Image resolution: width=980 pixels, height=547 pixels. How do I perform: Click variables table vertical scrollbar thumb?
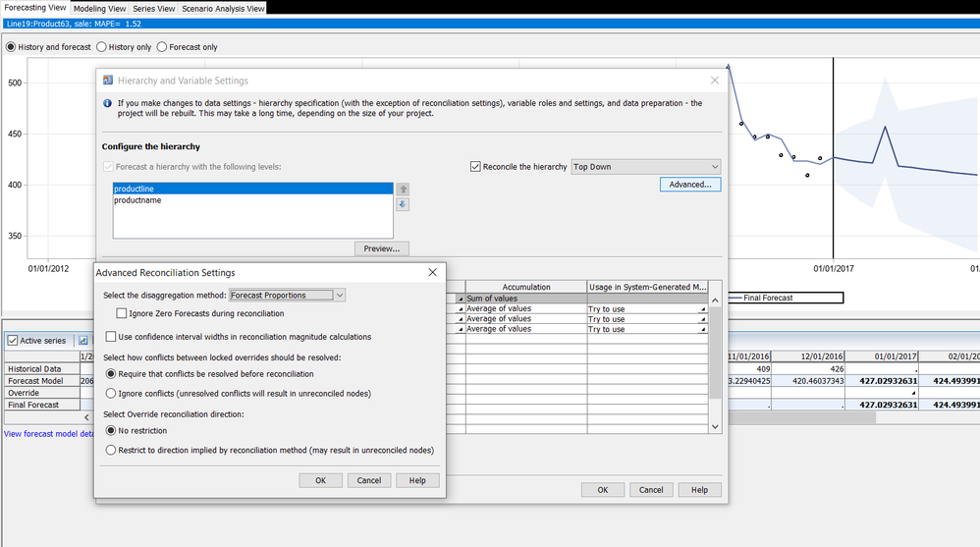click(x=715, y=353)
